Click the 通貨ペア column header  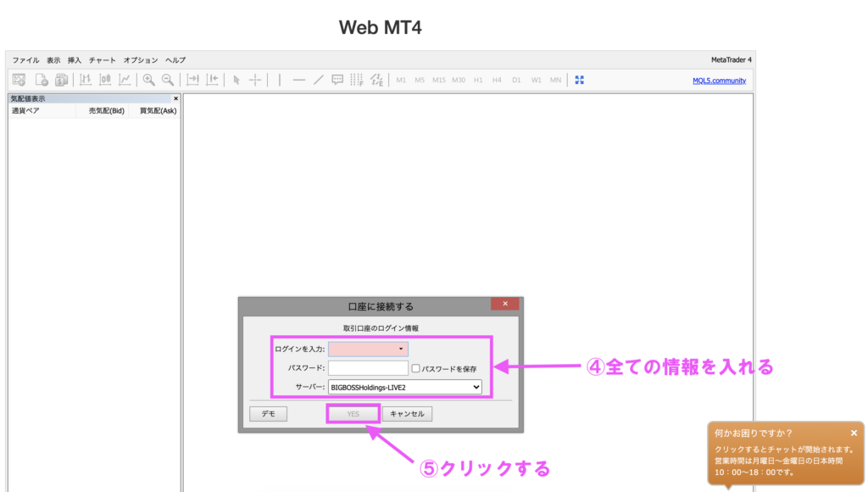tap(42, 111)
